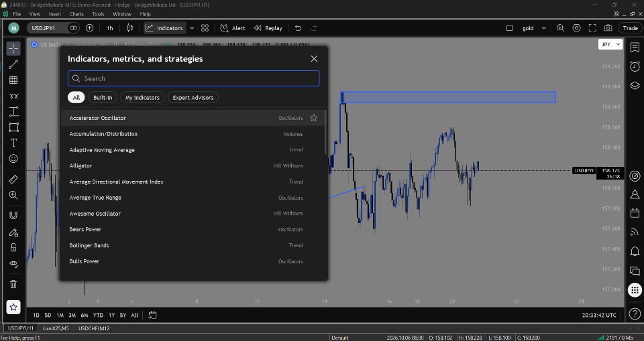Open the Charts menu

click(76, 14)
